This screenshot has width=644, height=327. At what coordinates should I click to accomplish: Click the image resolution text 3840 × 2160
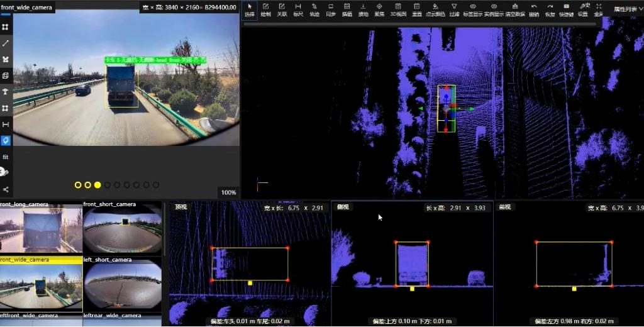(x=189, y=8)
